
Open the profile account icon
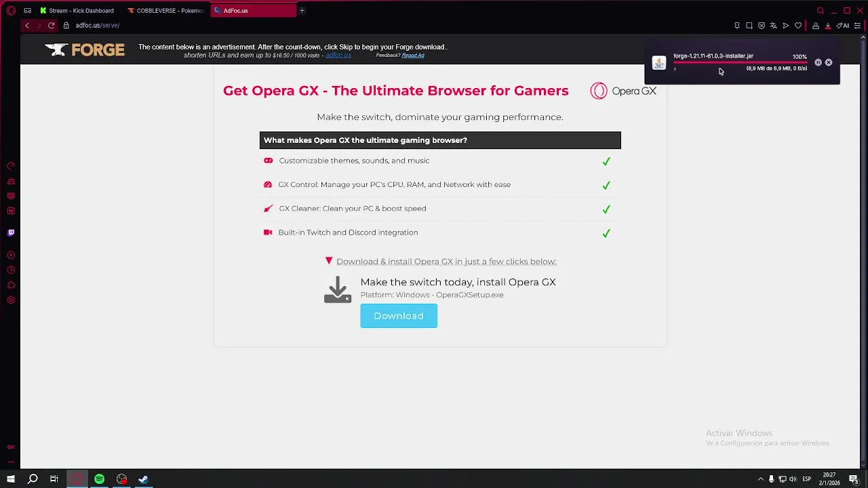[816, 26]
